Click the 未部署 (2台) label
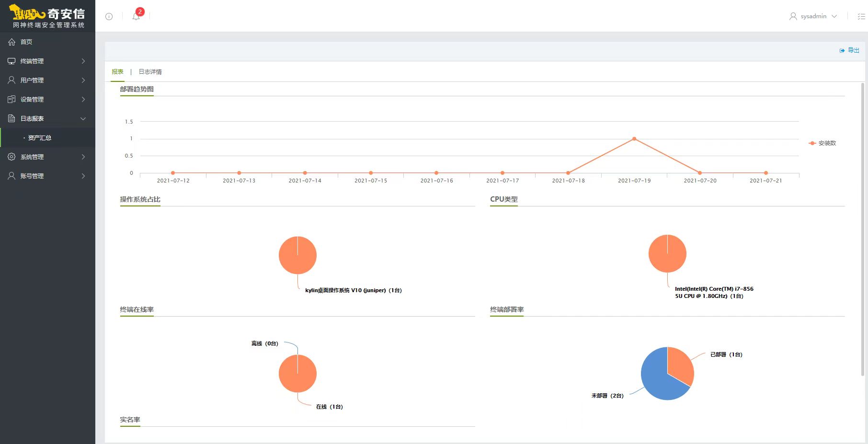 coord(607,396)
